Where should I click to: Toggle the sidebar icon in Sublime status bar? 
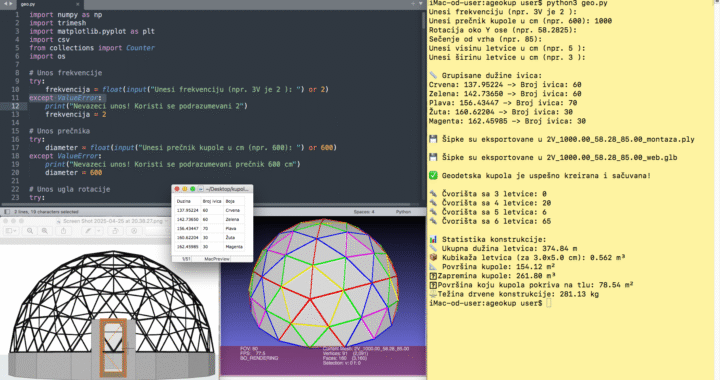[6, 212]
